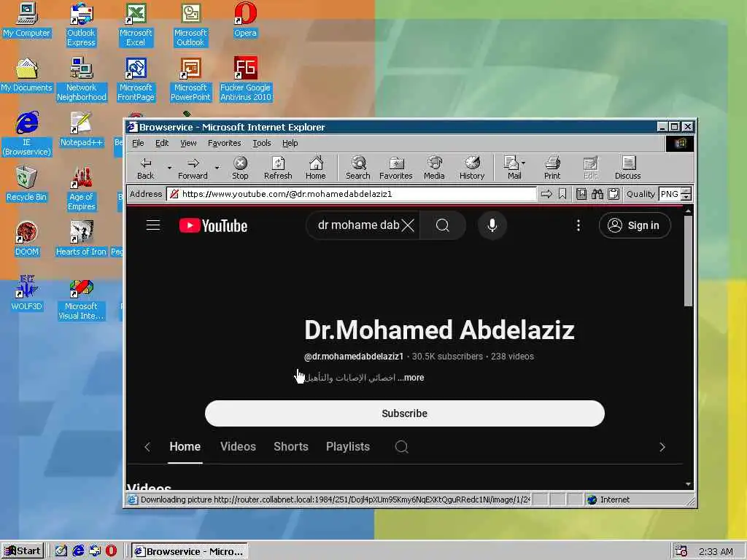Click the Browservice taskbar button
Screen dimensions: 747x560
coord(190,551)
